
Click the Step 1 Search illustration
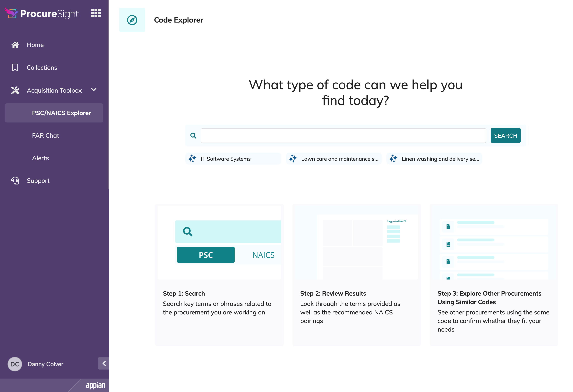219,242
